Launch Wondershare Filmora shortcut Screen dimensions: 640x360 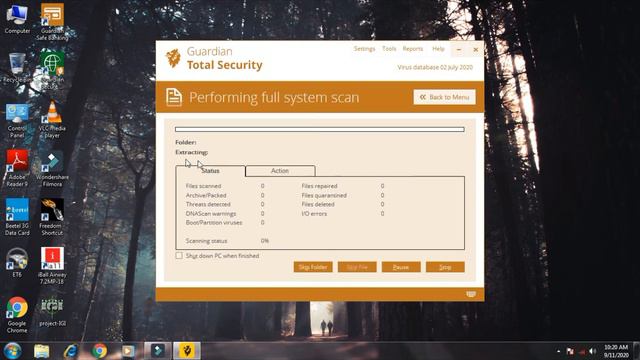pyautogui.click(x=52, y=169)
